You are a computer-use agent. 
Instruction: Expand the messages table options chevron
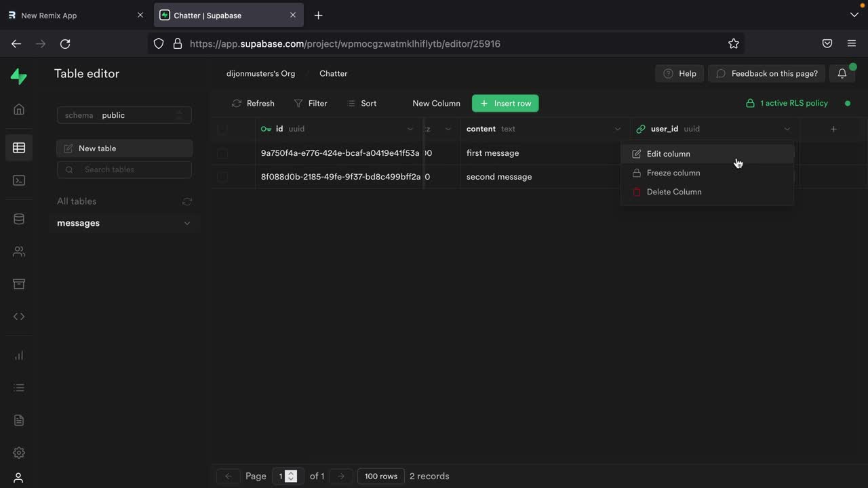click(x=187, y=223)
